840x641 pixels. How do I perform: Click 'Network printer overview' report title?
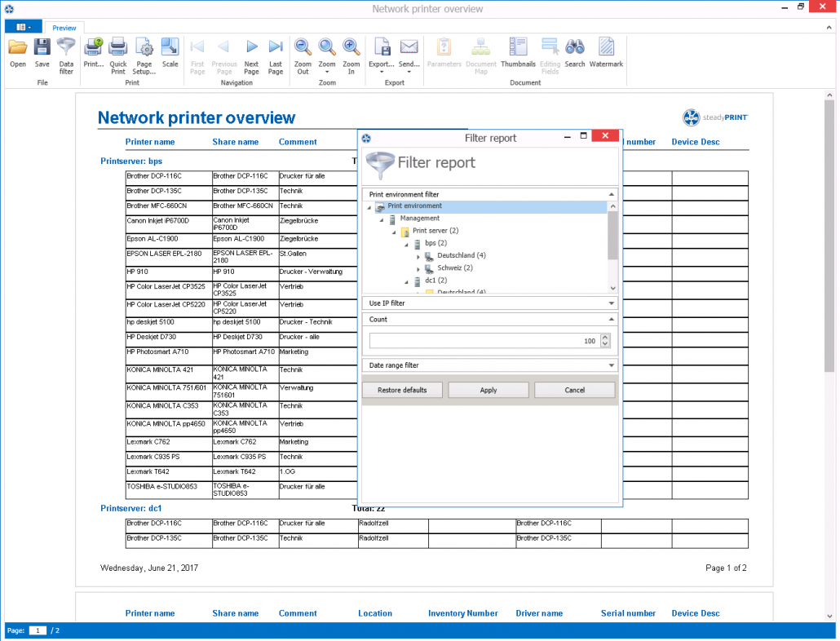(x=197, y=117)
